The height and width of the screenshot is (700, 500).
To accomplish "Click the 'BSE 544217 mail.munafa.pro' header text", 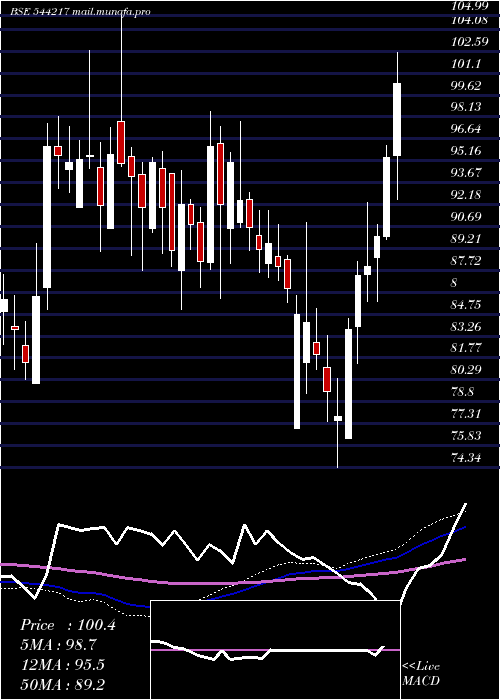I will click(x=81, y=12).
